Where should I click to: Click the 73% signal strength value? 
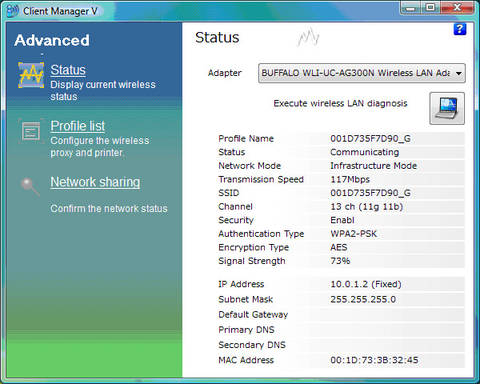pos(340,261)
